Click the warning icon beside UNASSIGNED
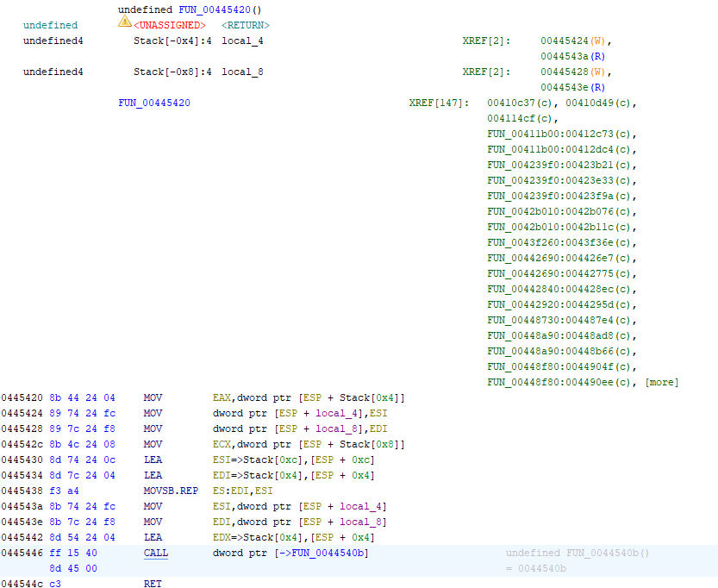Viewport: 718px width, 588px height. pos(124,22)
